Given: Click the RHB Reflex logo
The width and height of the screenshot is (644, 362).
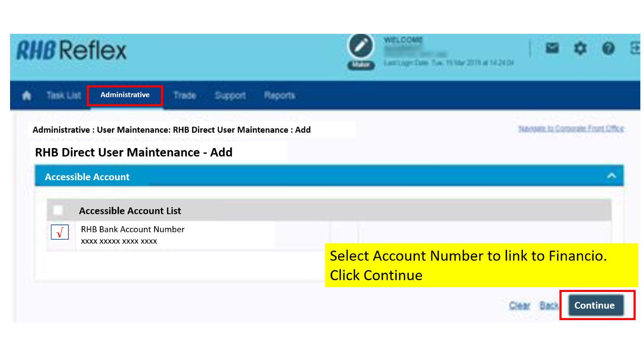Looking at the screenshot, I should [71, 50].
